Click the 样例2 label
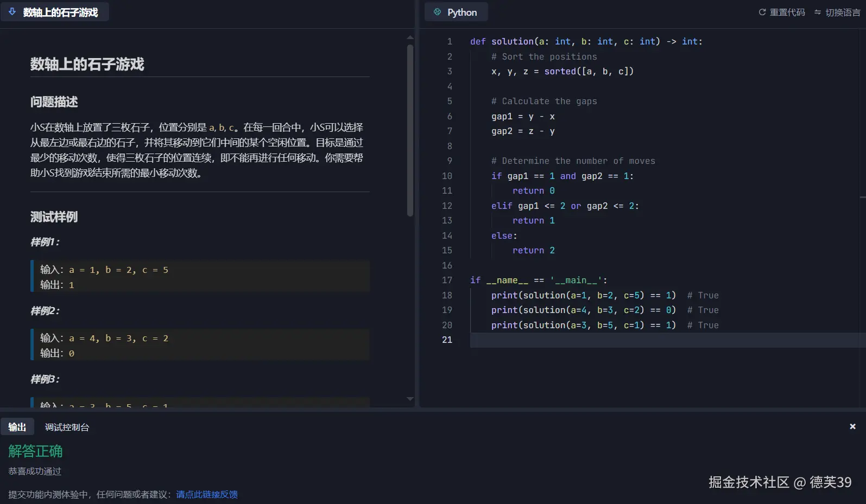866x504 pixels. click(45, 311)
